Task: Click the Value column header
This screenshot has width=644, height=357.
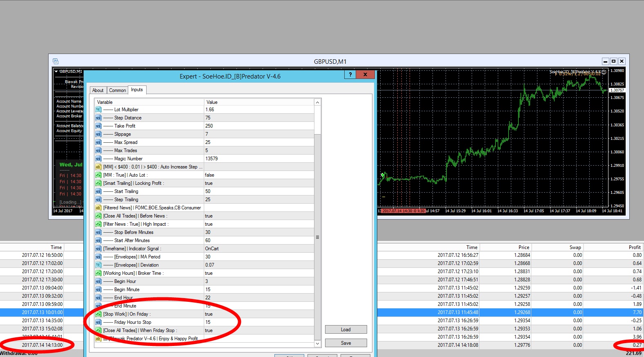Action: [259, 102]
